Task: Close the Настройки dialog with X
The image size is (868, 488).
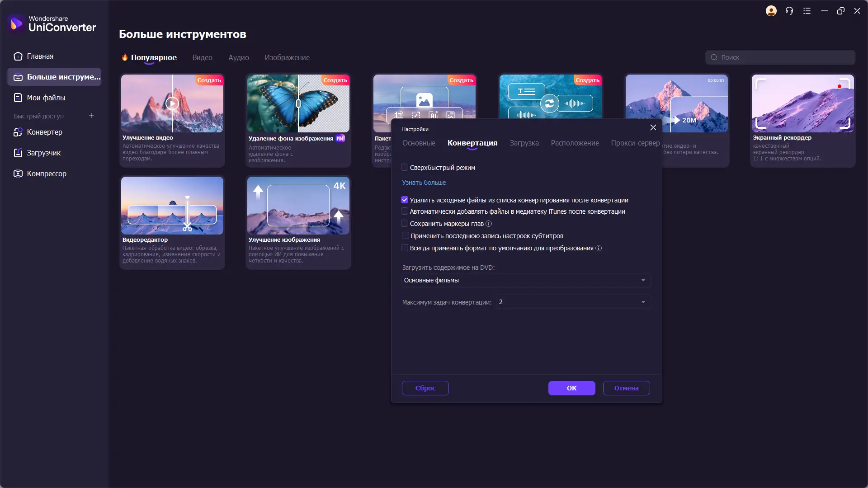Action: point(653,127)
